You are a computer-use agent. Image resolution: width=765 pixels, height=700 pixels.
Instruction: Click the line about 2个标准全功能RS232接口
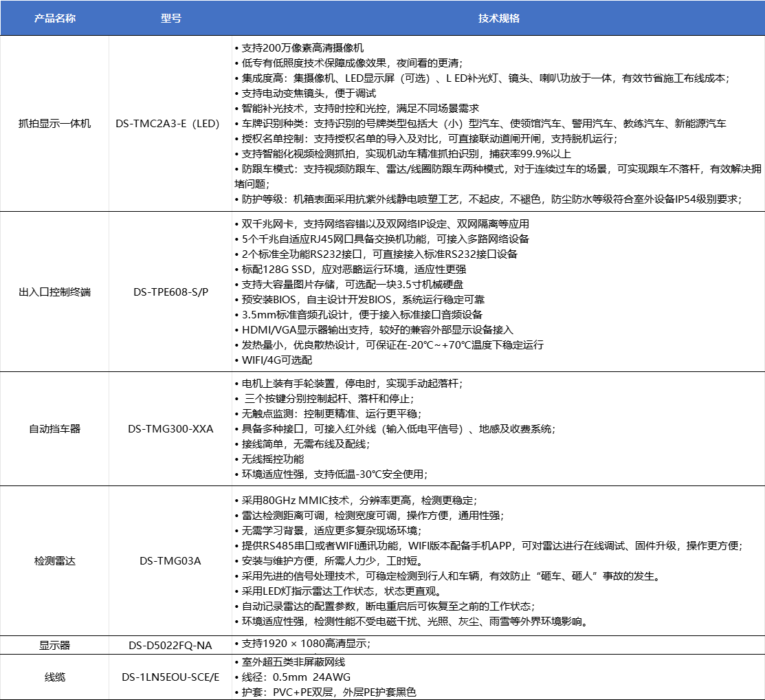point(376,254)
